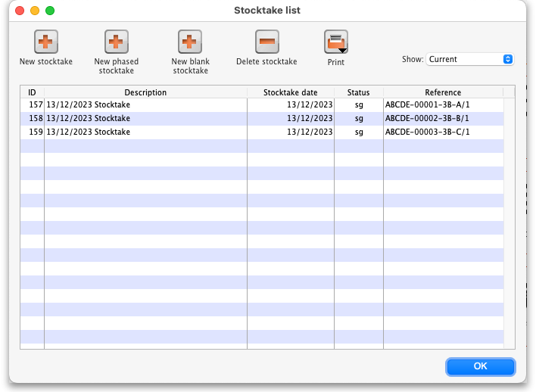Click the Print icon
This screenshot has height=392, width=536.
[334, 42]
